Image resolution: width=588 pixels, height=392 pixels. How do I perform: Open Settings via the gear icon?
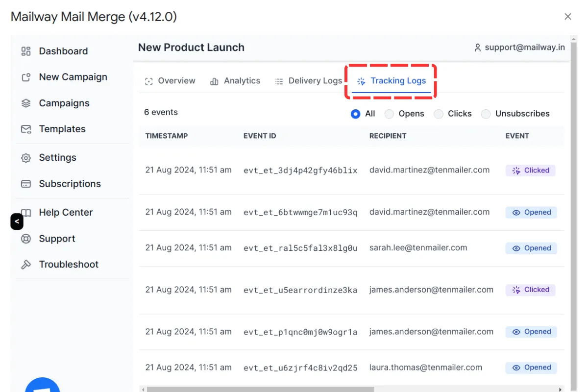(25, 157)
